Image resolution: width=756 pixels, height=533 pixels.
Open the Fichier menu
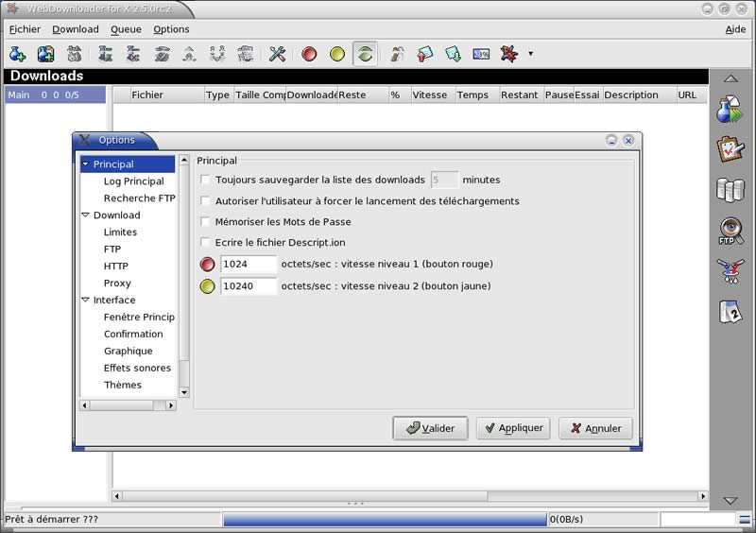(x=26, y=29)
